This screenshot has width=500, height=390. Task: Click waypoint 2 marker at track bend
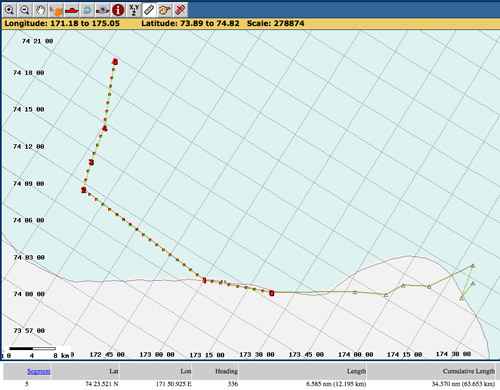83,190
